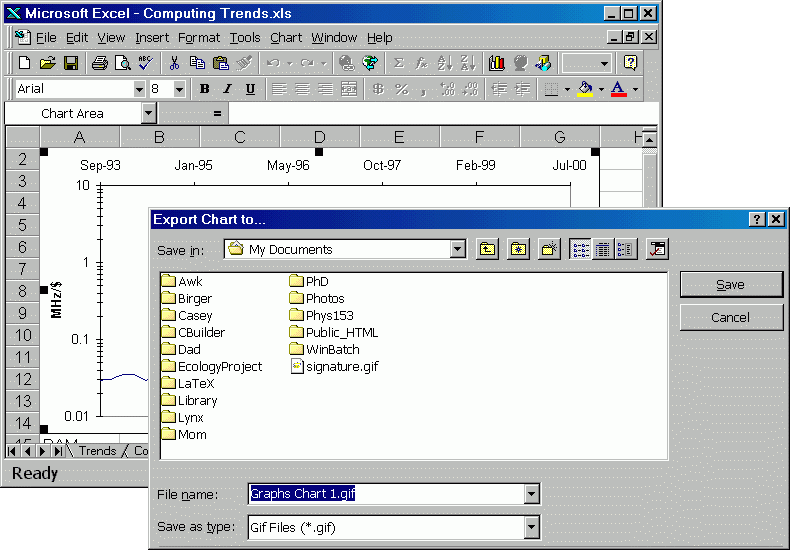The height and width of the screenshot is (553, 793).
Task: Click the Office Assistant help icon
Action: (x=630, y=63)
